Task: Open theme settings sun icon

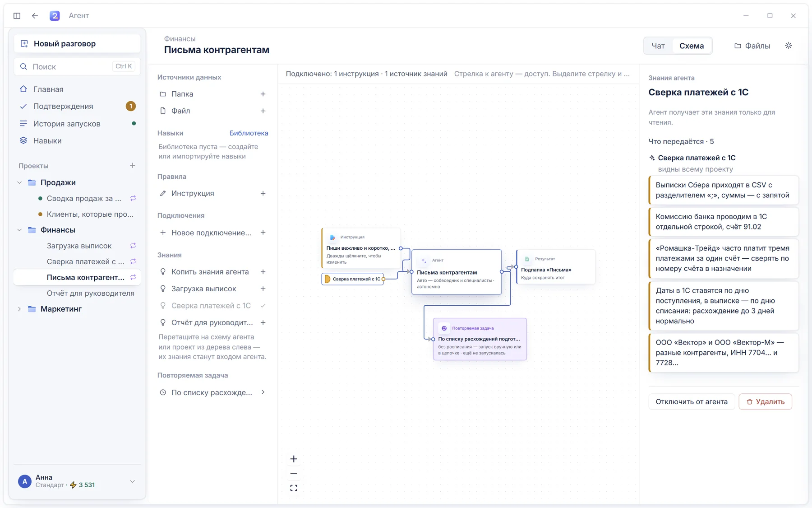Action: [x=789, y=46]
